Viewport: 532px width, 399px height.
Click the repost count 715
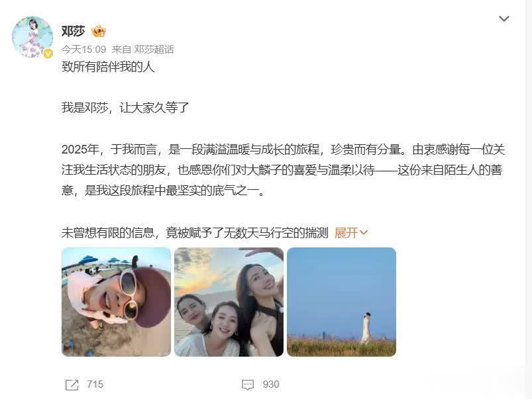[x=95, y=384]
